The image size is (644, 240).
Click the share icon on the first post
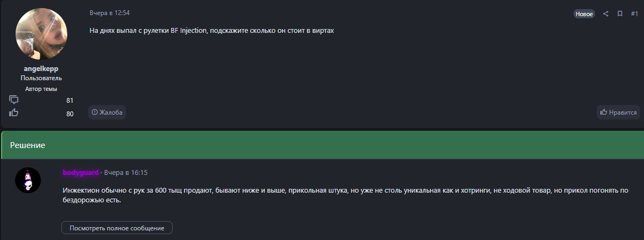tap(606, 14)
